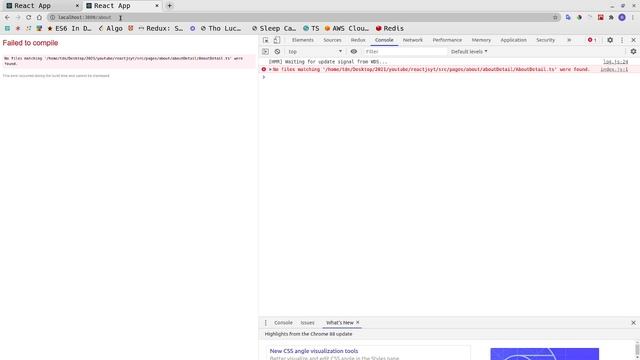Click the first bookmark bar apps icon

coord(7,28)
